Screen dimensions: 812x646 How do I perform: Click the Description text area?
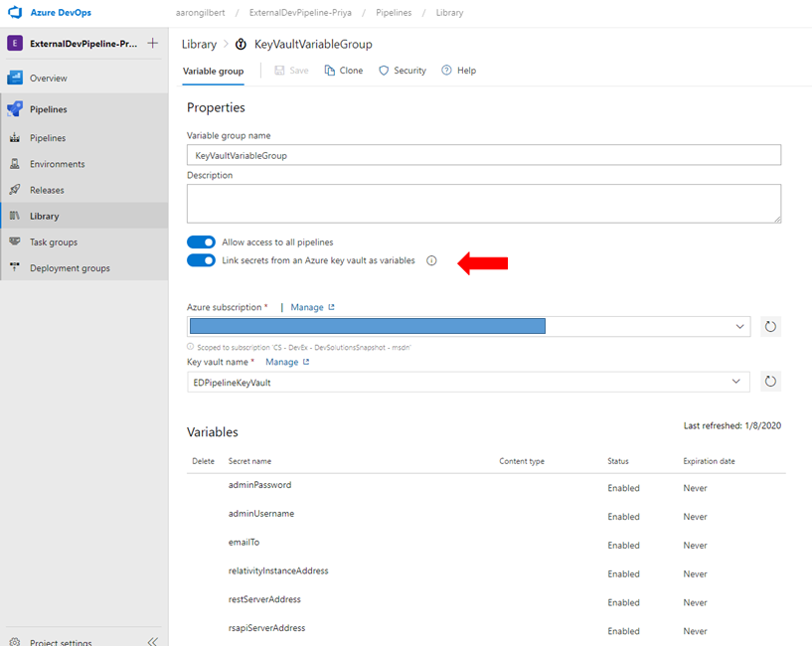click(484, 204)
